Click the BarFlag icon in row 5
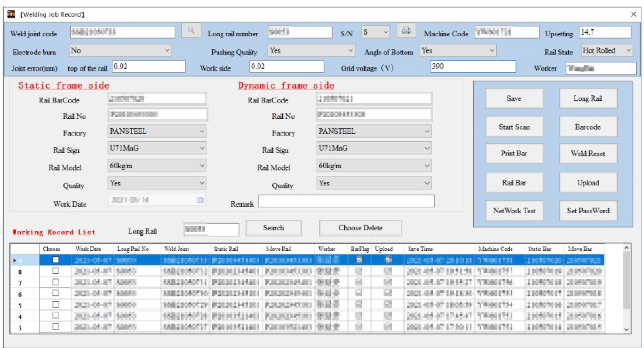 tap(359, 304)
